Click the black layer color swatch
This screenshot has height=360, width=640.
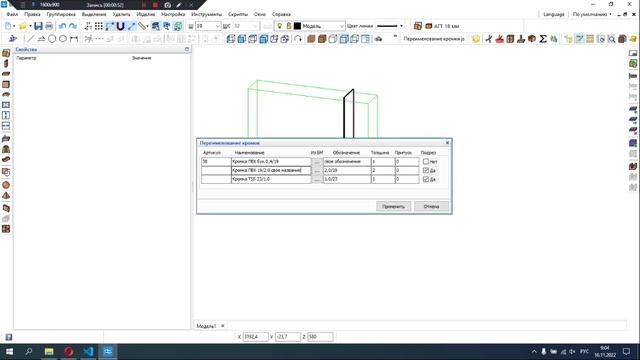click(298, 26)
